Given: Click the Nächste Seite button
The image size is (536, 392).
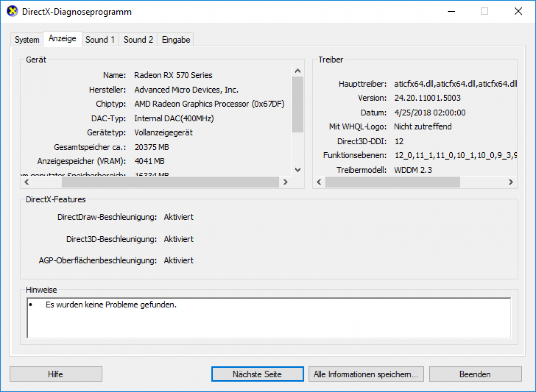Looking at the screenshot, I should click(x=257, y=374).
